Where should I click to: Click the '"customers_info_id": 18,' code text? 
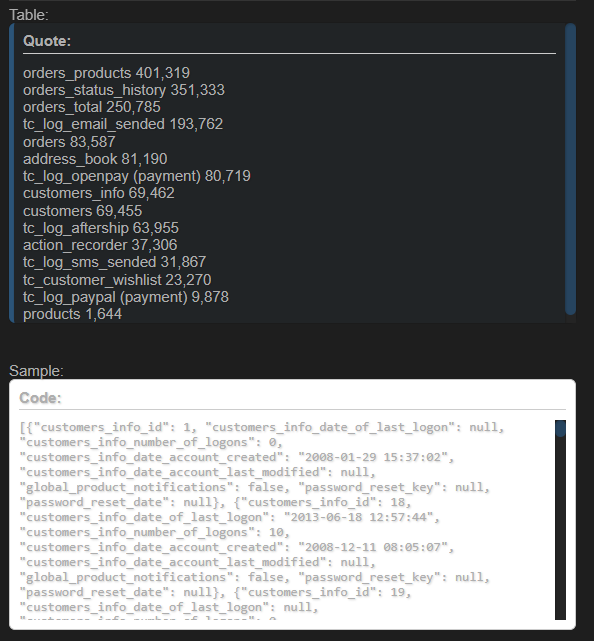coord(323,502)
